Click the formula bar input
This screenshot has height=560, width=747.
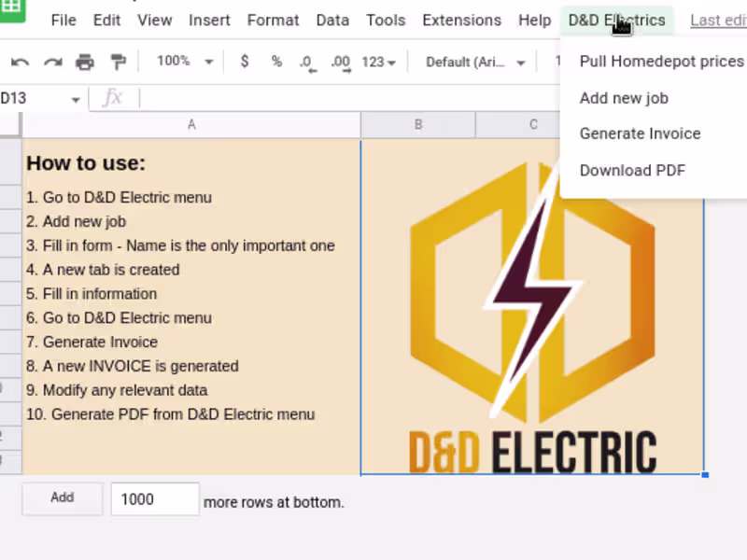(x=350, y=98)
